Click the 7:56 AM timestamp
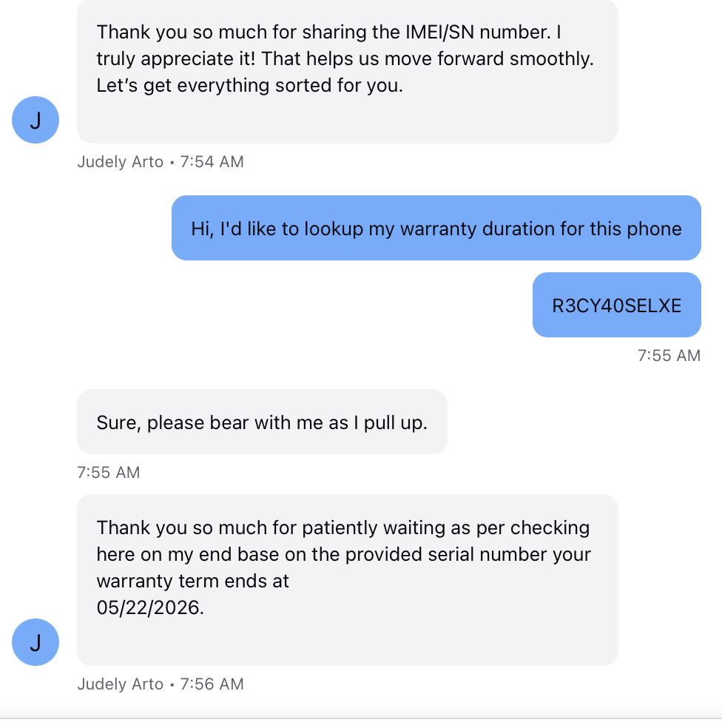This screenshot has height=728, width=722. (x=212, y=684)
